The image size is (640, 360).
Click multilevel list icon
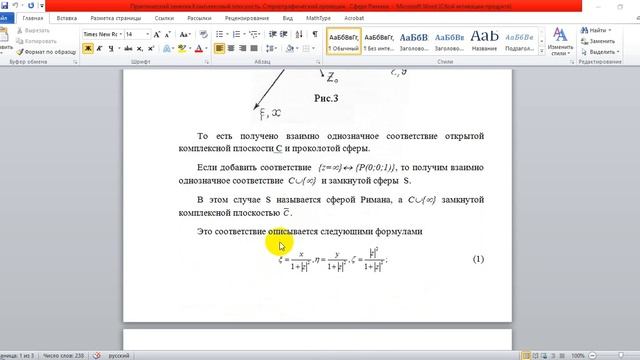tap(253, 34)
